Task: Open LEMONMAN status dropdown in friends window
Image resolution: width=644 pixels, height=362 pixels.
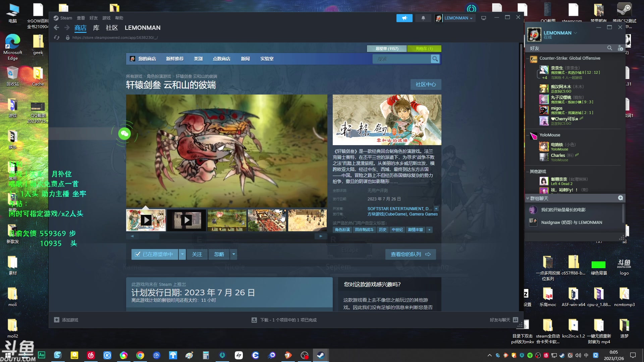Action: point(576,33)
